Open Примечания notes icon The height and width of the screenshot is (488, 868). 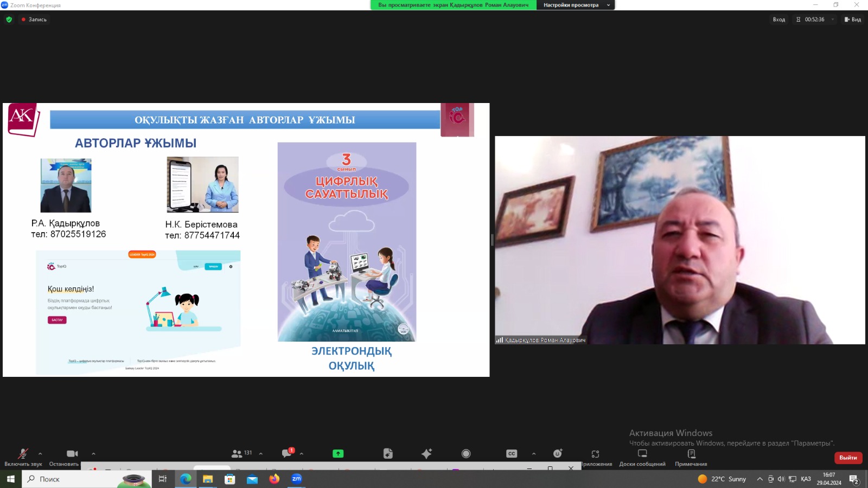click(691, 458)
